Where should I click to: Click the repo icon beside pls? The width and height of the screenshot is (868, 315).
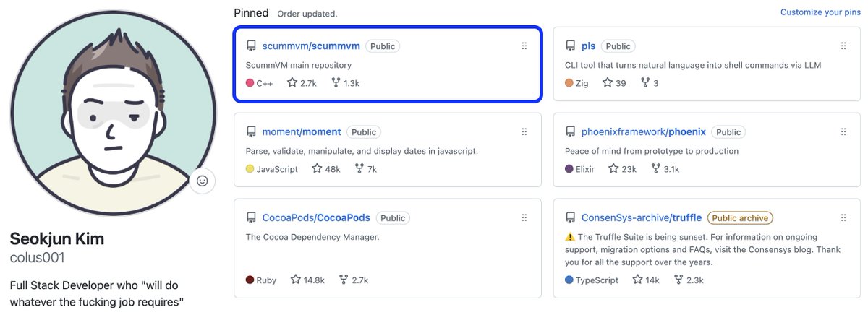point(570,46)
